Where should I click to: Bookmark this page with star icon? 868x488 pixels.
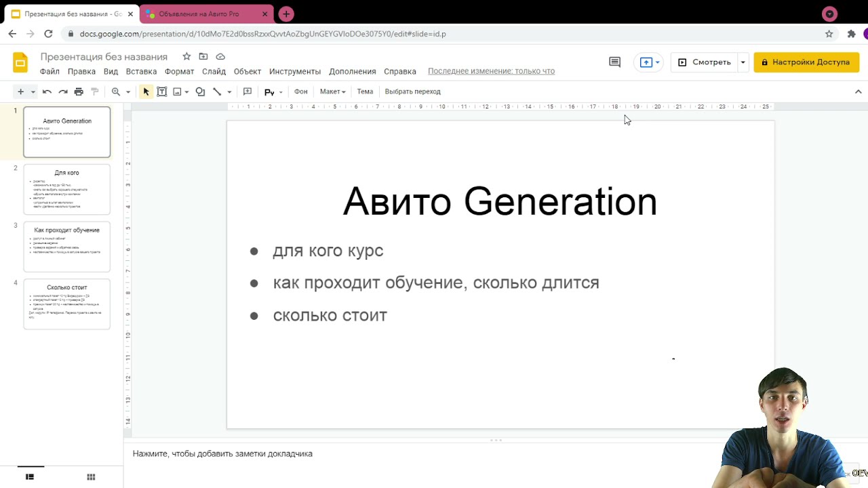click(829, 34)
